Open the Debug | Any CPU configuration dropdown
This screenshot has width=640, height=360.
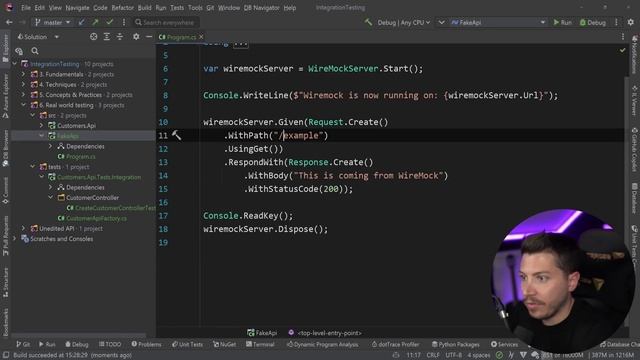click(x=404, y=22)
